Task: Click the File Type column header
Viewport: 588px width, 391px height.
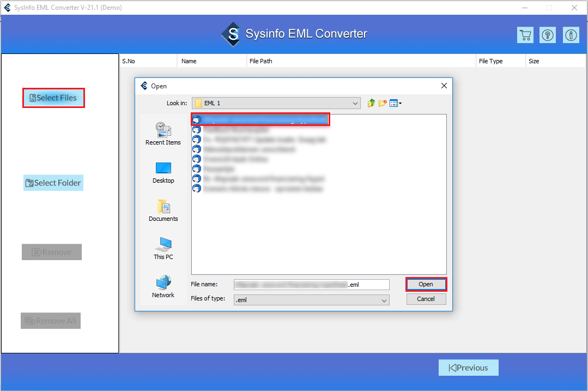Action: (x=501, y=61)
